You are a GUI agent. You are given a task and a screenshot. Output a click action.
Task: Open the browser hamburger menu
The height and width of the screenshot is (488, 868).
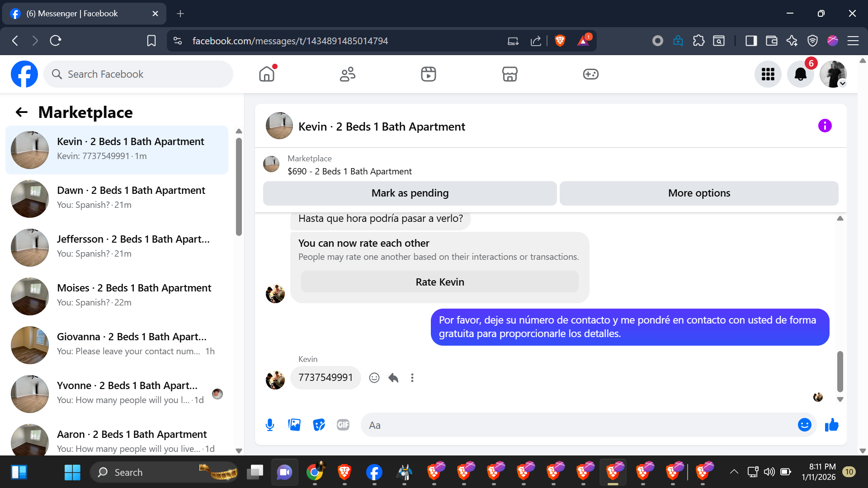click(853, 41)
